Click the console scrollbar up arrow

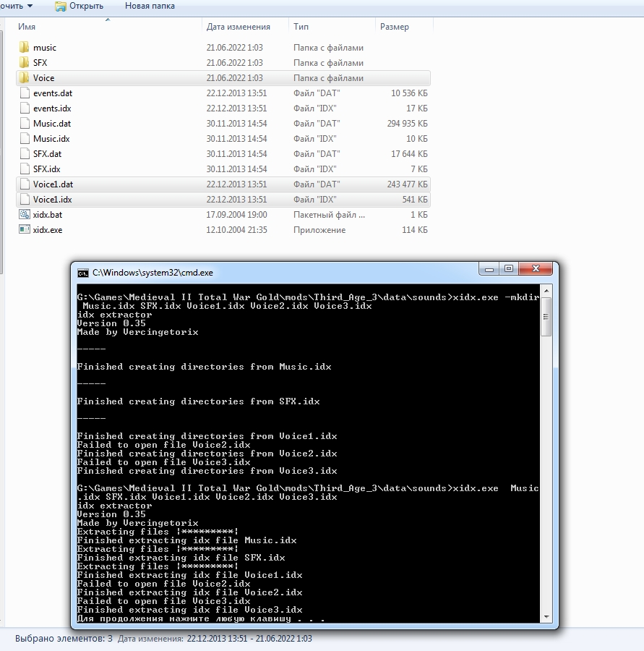[x=546, y=291]
